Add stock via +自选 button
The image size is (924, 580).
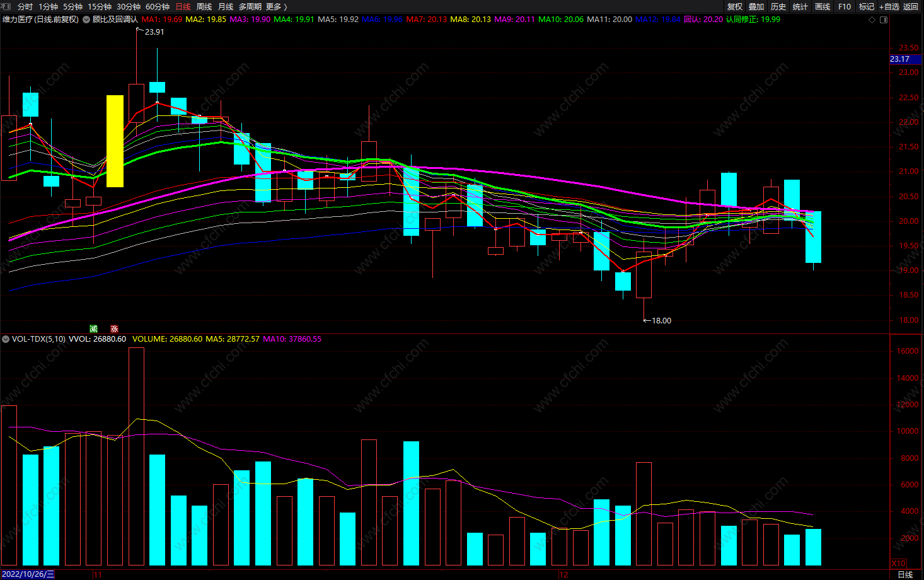pos(889,6)
